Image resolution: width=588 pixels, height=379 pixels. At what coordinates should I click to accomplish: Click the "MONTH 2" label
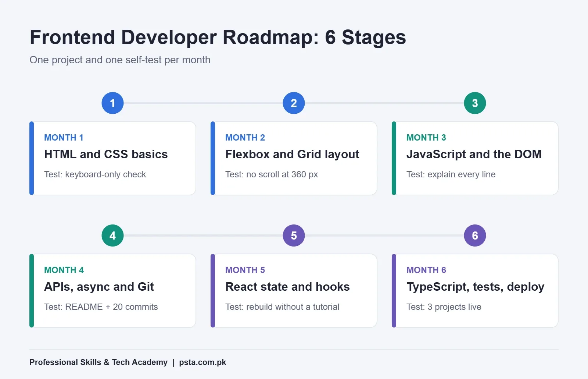[x=245, y=138]
